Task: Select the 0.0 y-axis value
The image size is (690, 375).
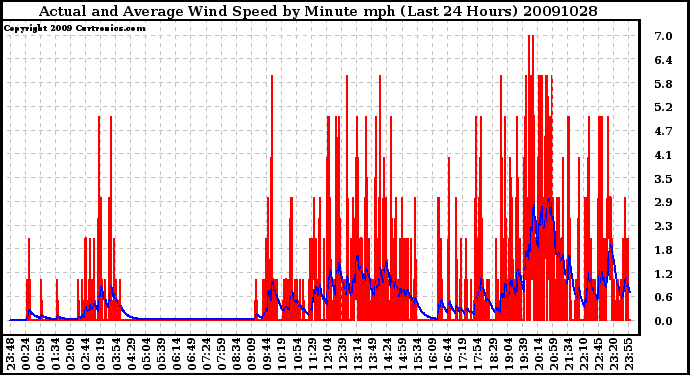Action: [x=663, y=321]
